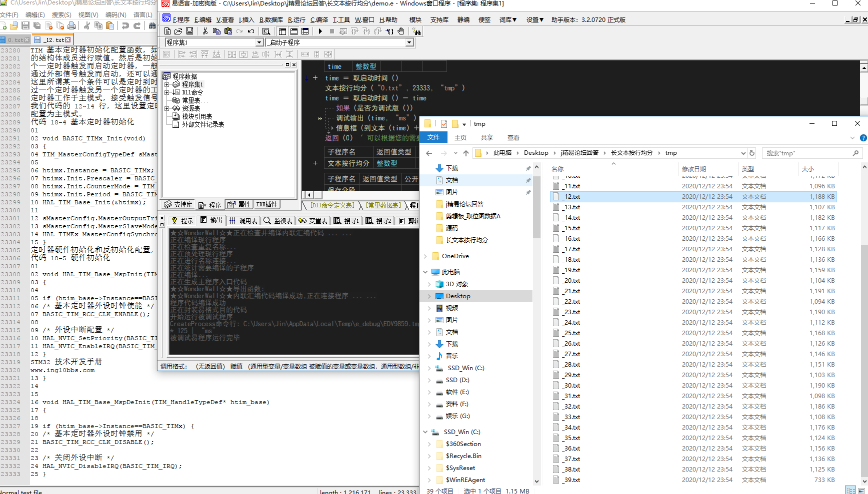Image resolution: width=868 pixels, height=494 pixels.
Task: Expand OneDrive in Explorer navigation pane
Action: (425, 256)
